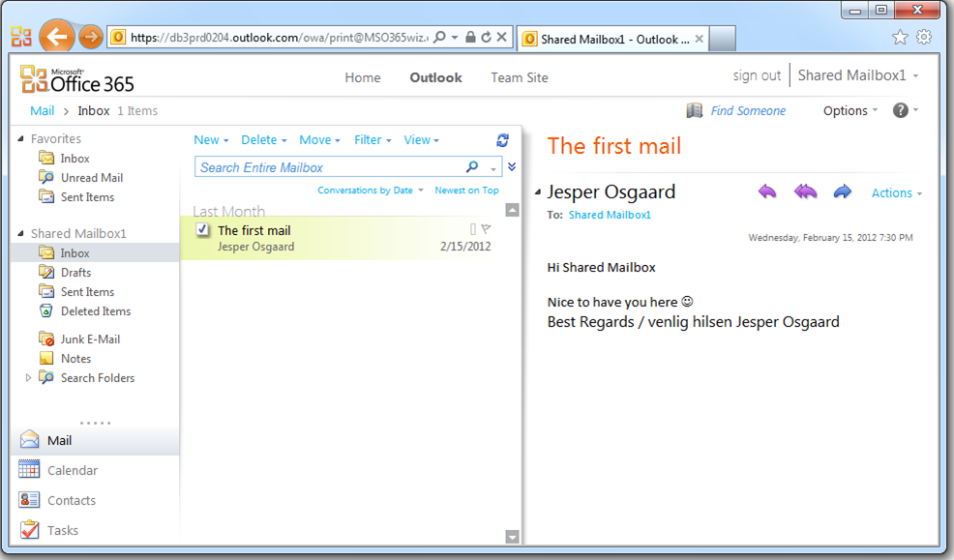Collapse the Shared Mailbox1 folder tree
The height and width of the screenshot is (560, 954).
(x=21, y=233)
